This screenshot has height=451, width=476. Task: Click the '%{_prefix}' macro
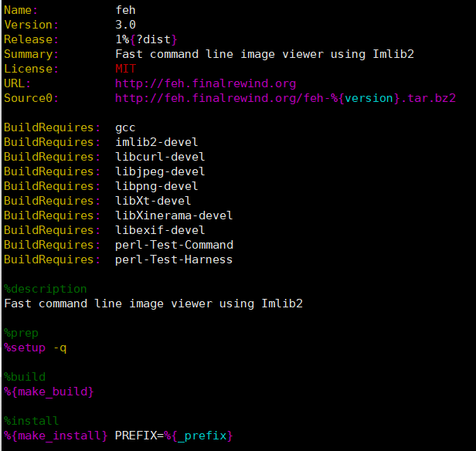(199, 436)
